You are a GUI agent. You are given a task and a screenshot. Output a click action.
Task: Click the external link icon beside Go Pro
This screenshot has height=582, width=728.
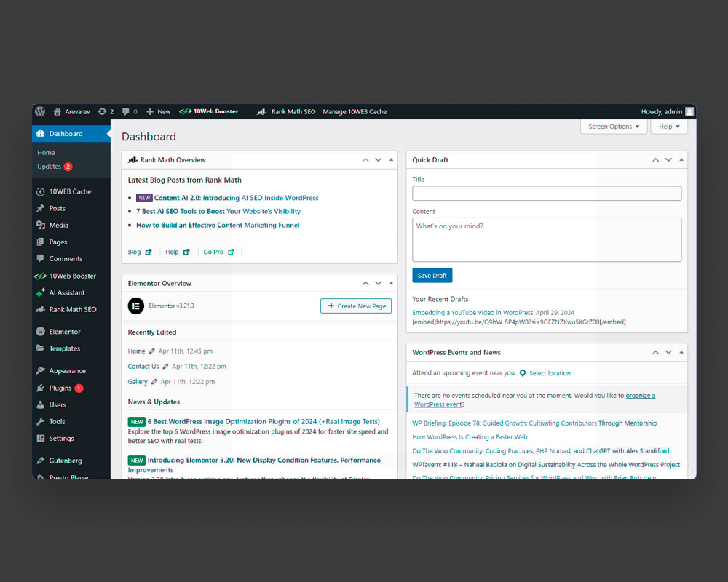232,252
